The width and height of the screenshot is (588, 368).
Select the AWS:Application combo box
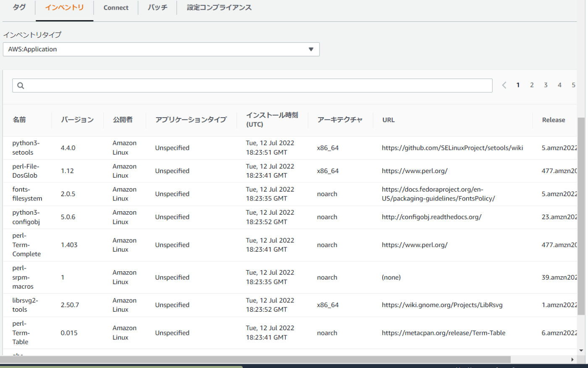[161, 49]
